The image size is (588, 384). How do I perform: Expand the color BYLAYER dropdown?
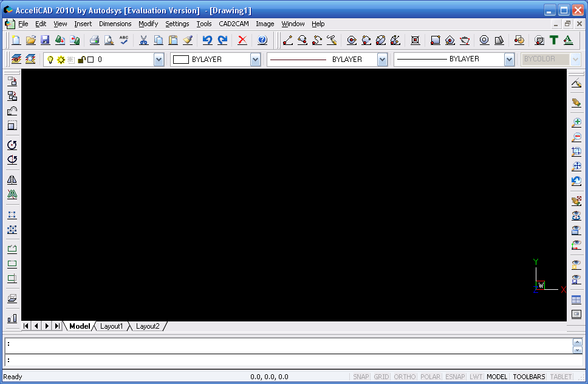255,60
